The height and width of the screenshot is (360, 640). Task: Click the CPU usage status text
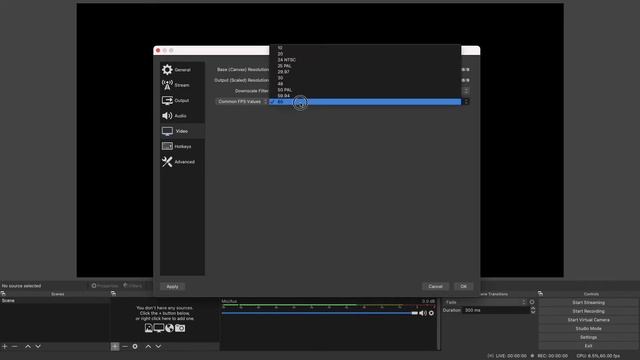pyautogui.click(x=598, y=356)
